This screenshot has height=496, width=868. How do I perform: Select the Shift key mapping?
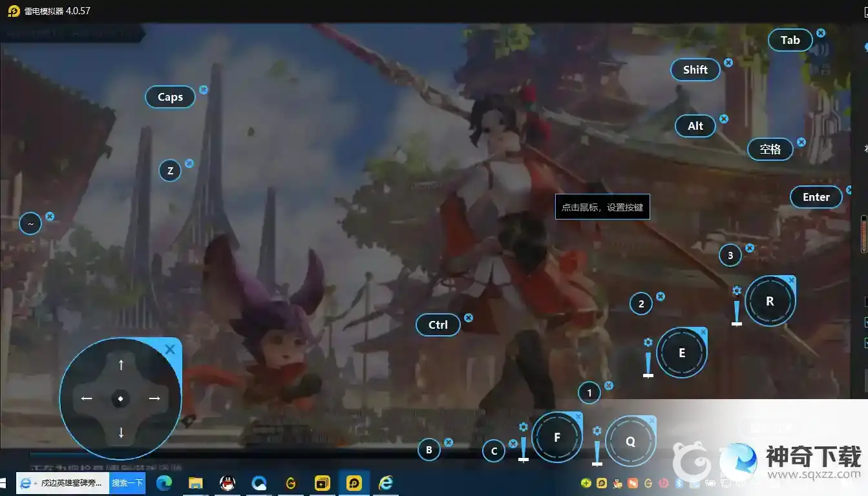point(695,70)
